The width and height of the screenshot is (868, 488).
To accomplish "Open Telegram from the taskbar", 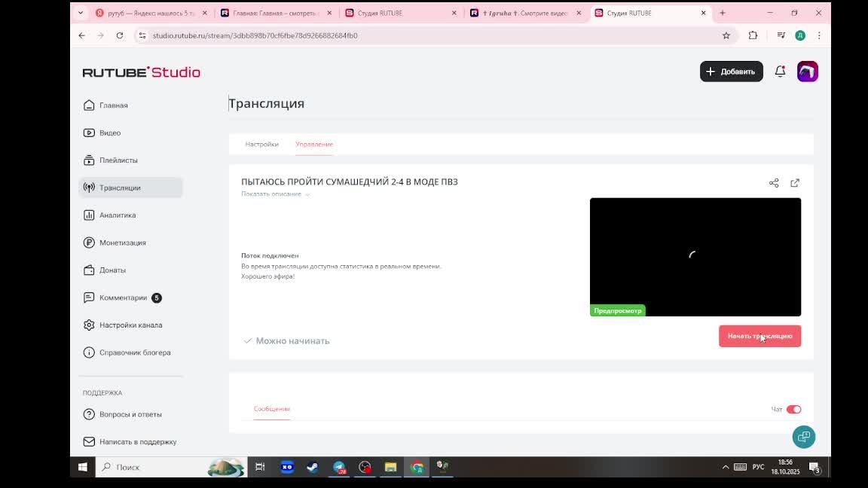I will click(x=339, y=467).
